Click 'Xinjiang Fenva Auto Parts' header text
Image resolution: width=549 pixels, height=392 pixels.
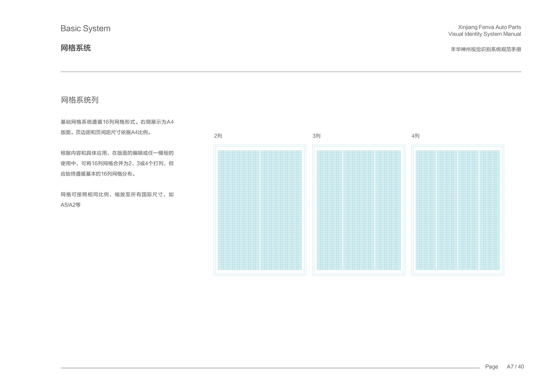(490, 27)
